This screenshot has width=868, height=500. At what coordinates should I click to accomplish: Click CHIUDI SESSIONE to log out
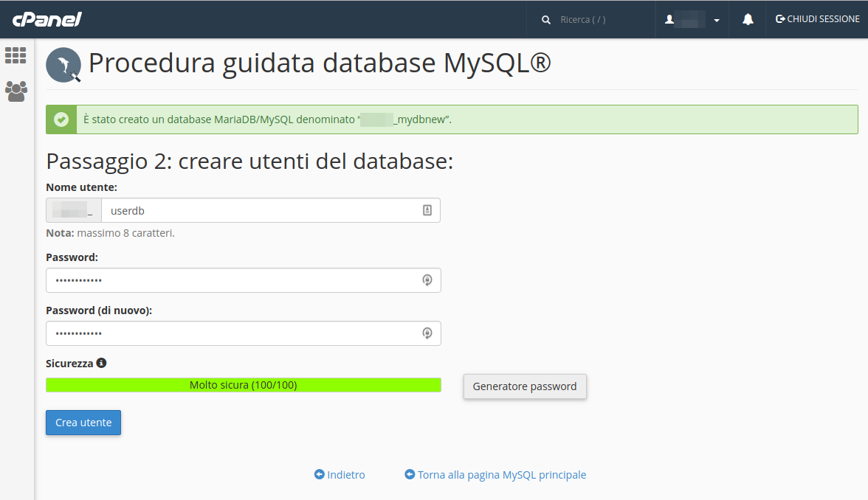point(818,19)
